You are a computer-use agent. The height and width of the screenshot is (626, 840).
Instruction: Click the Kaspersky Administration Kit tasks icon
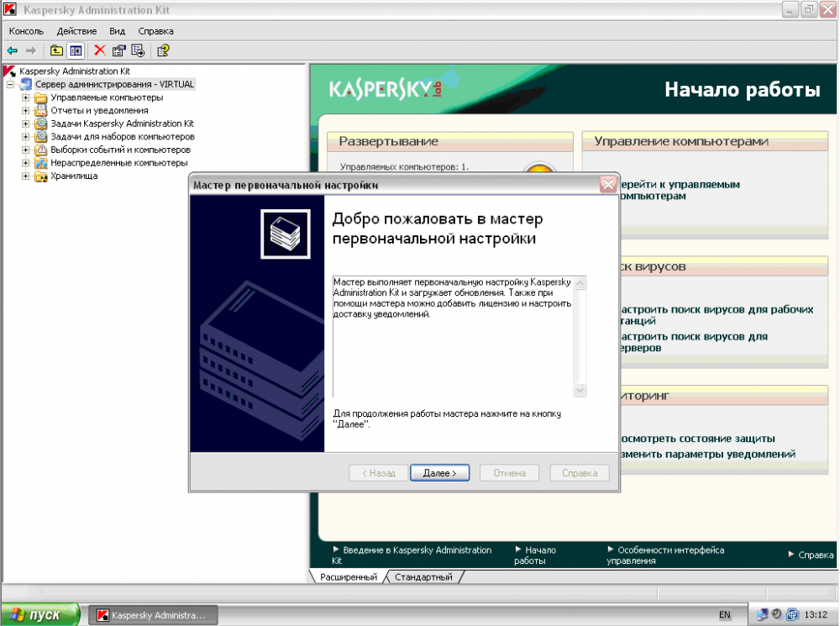[40, 124]
